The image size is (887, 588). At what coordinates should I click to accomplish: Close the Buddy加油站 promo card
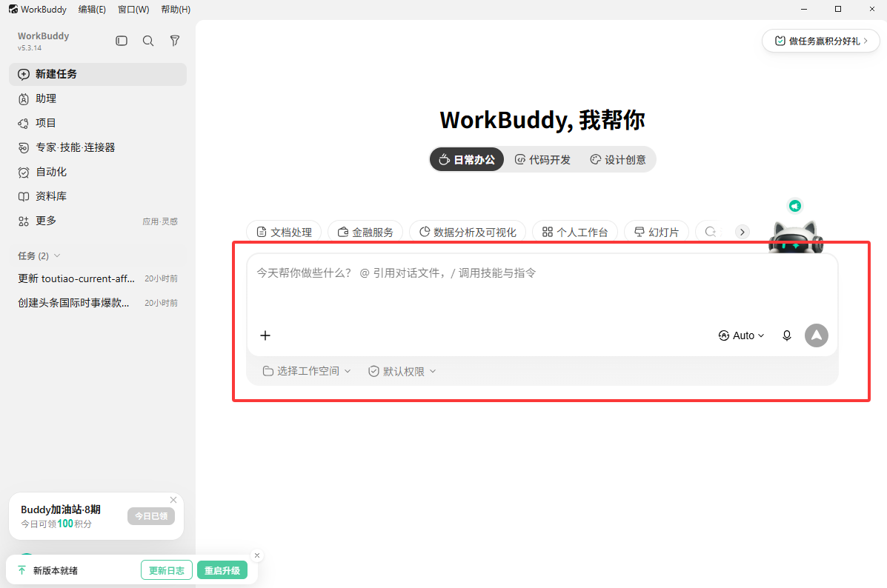(x=173, y=500)
